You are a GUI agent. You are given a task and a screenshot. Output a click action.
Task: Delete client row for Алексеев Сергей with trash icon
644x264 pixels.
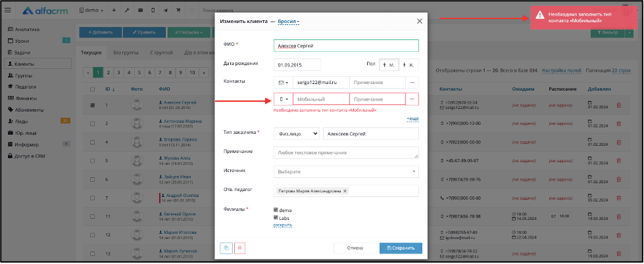point(618,105)
